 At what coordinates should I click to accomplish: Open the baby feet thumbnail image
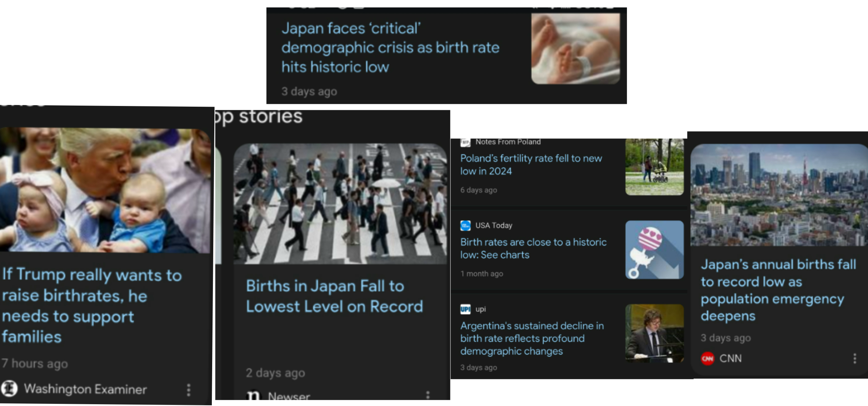[x=575, y=49]
